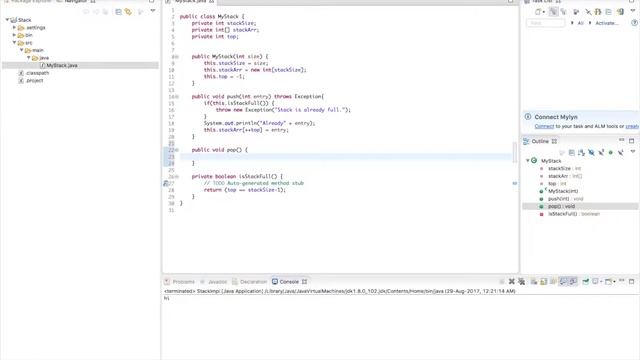Click the New Task icon in Task List
The height and width of the screenshot is (360, 640).
click(538, 12)
